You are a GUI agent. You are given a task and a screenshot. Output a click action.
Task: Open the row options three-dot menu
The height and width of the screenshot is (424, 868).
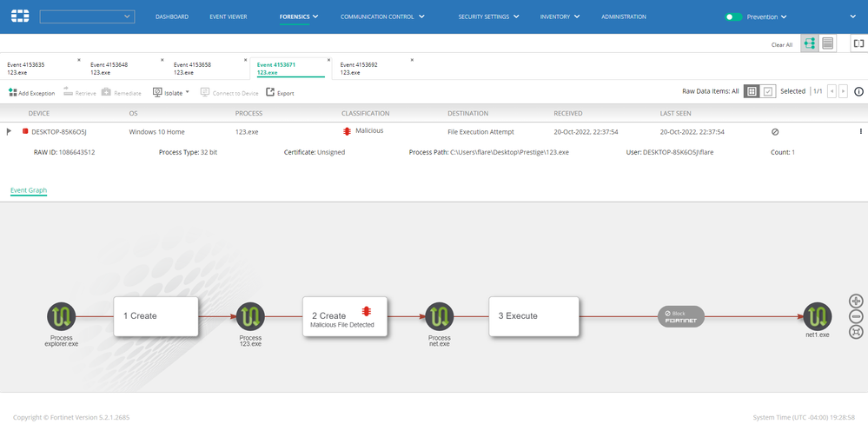[x=861, y=131]
